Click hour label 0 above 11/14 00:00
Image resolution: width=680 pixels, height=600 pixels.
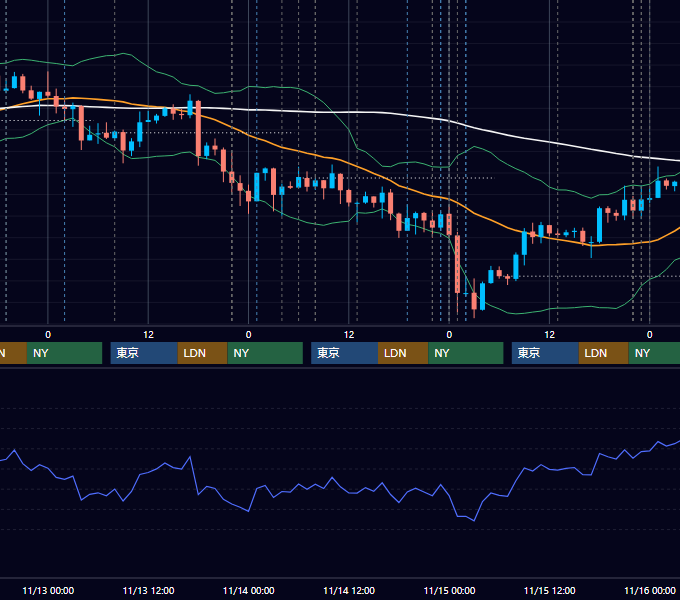[x=248, y=335]
